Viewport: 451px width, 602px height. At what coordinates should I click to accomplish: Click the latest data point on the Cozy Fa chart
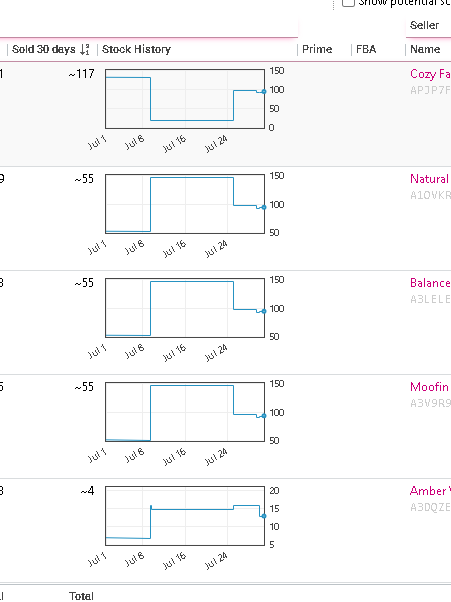coord(264,91)
